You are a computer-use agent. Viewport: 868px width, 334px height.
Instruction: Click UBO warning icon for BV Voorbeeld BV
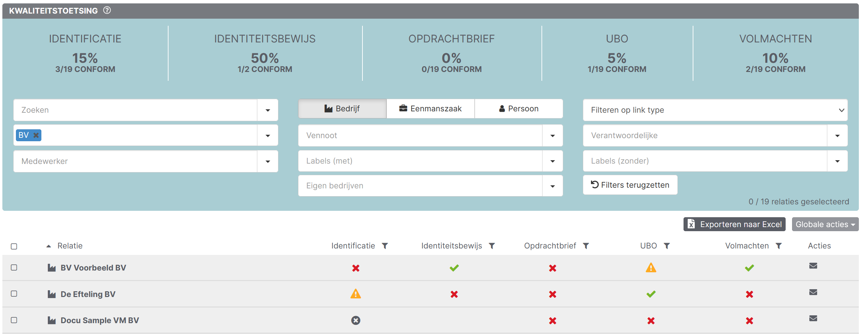(651, 268)
